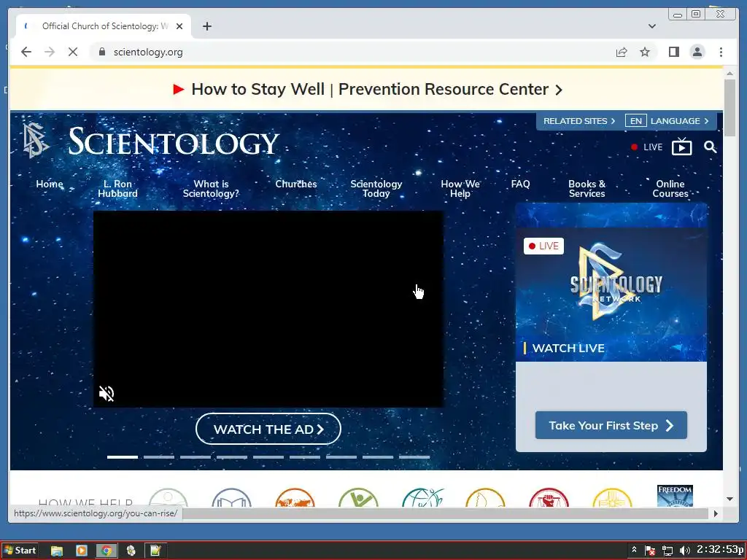Open the share this page icon
747x560 pixels.
coord(622,52)
